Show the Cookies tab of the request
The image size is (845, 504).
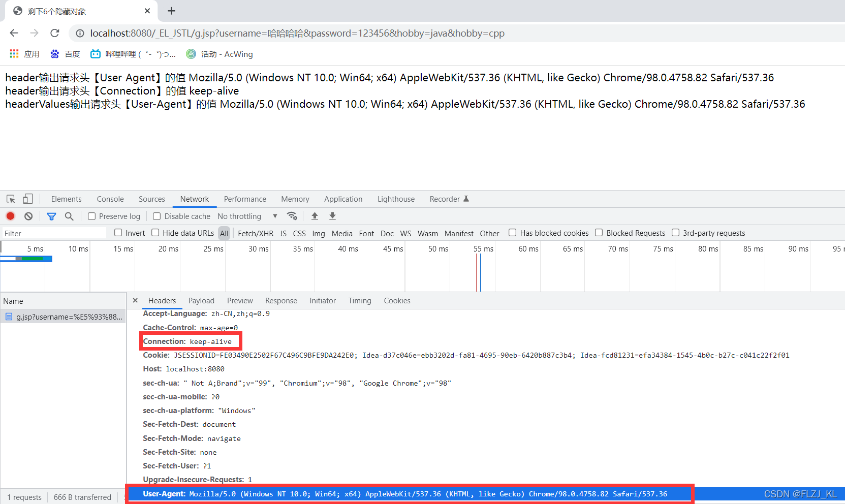[397, 301]
